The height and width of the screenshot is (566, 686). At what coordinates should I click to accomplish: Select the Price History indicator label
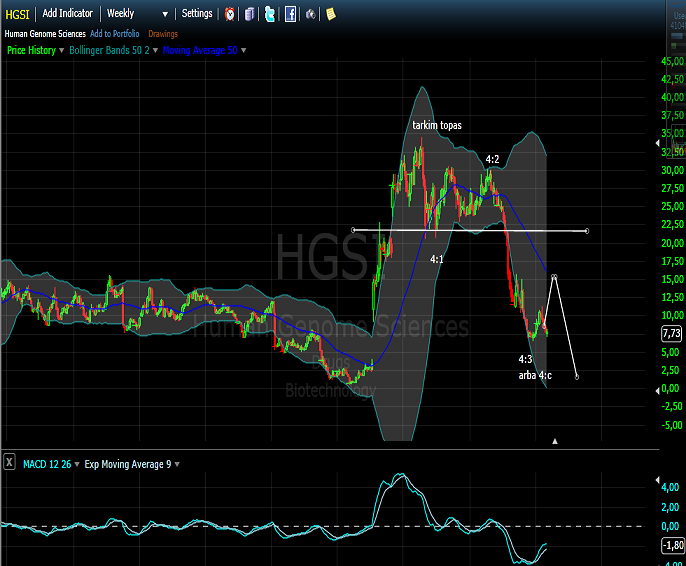pos(31,50)
